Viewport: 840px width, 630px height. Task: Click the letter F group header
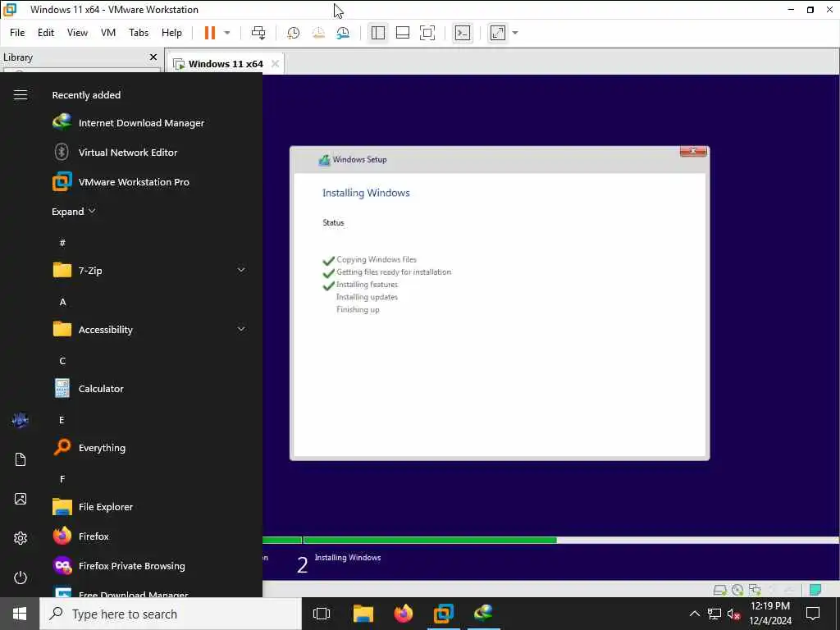click(x=62, y=478)
